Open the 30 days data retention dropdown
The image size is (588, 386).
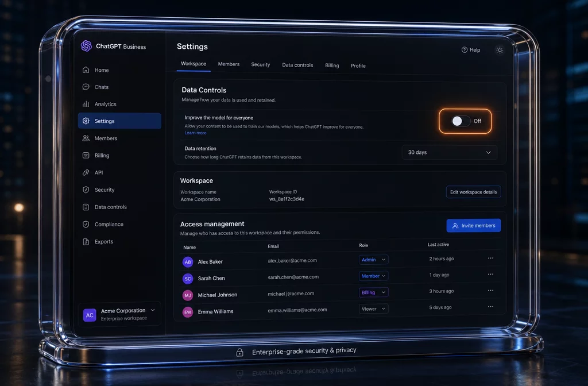(449, 152)
